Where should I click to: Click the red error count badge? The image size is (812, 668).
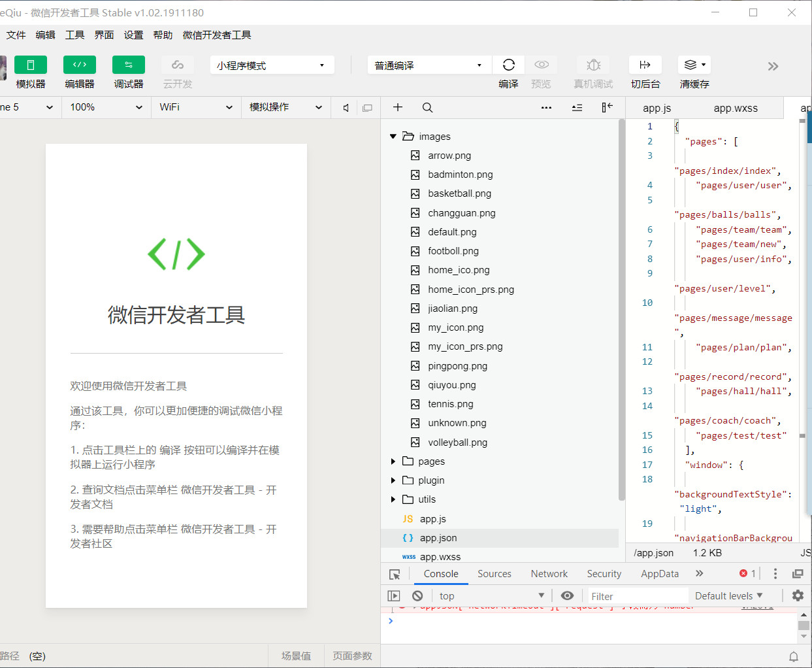click(747, 574)
